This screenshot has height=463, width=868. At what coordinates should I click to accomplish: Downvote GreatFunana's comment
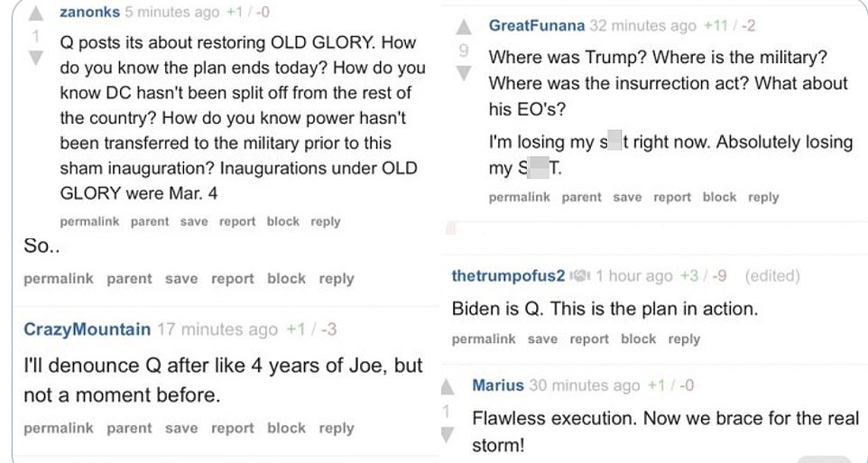463,73
